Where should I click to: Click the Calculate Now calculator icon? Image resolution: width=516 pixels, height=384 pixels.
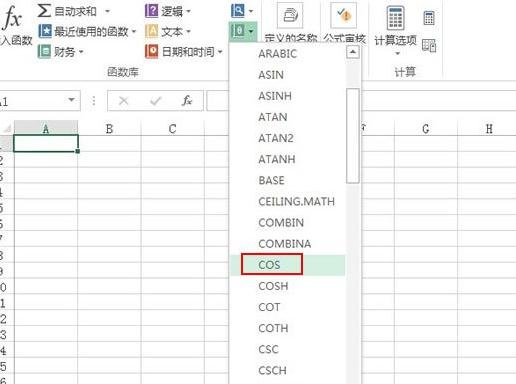pyautogui.click(x=429, y=18)
